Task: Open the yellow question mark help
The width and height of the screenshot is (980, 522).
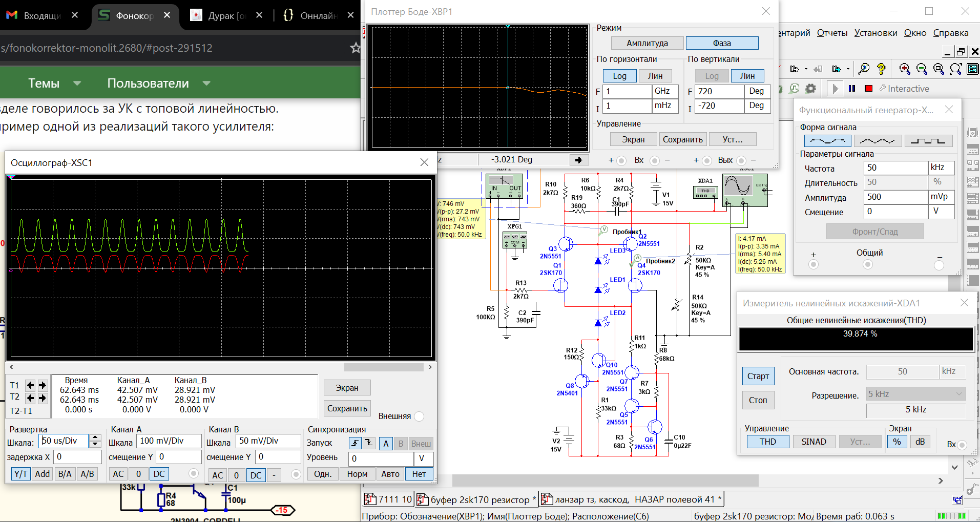Action: 881,69
